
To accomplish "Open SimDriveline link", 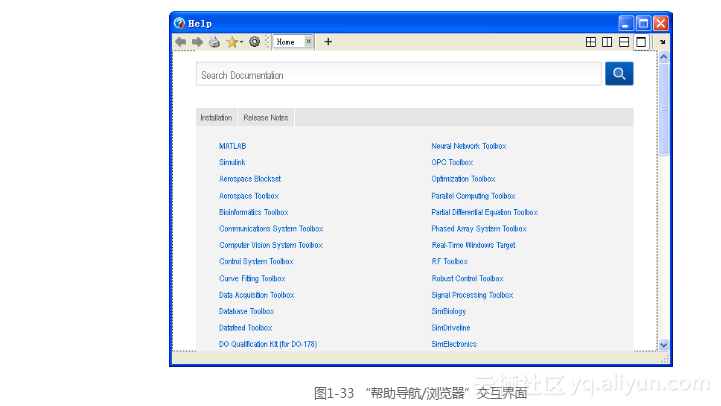I will (x=451, y=328).
